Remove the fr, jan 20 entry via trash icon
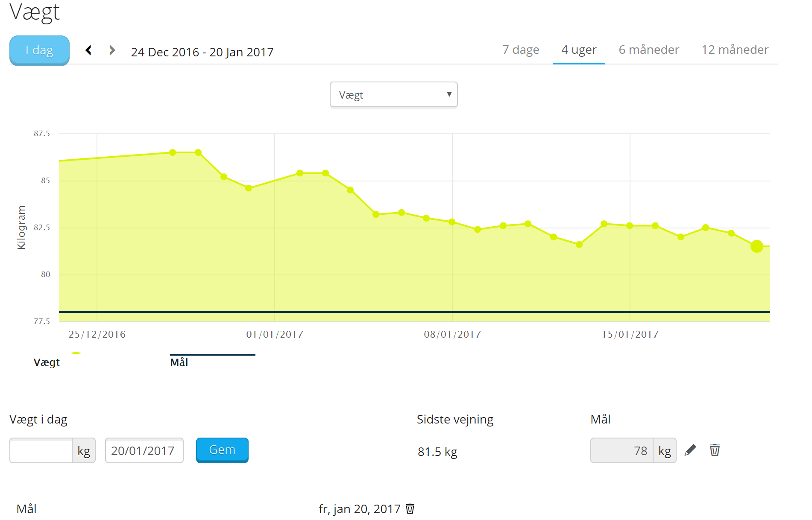 pyautogui.click(x=410, y=509)
